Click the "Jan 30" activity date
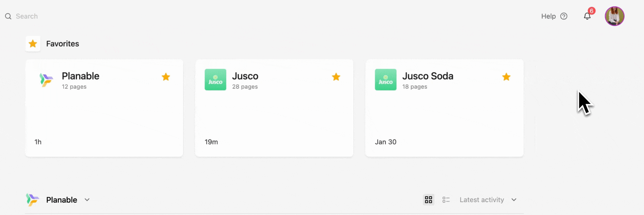 (x=386, y=142)
